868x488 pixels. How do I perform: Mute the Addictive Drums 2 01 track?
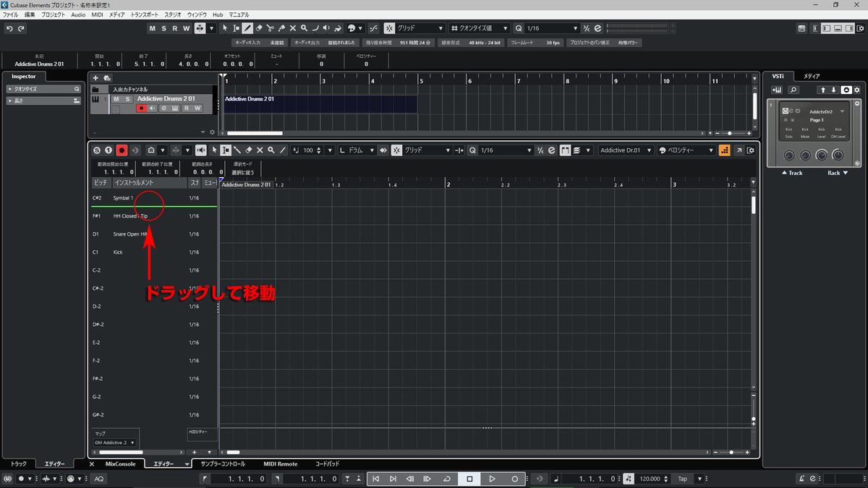(x=116, y=99)
